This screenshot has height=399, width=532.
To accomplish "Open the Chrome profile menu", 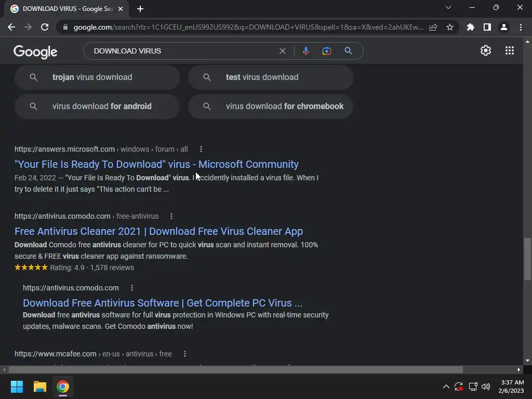I will pyautogui.click(x=504, y=27).
